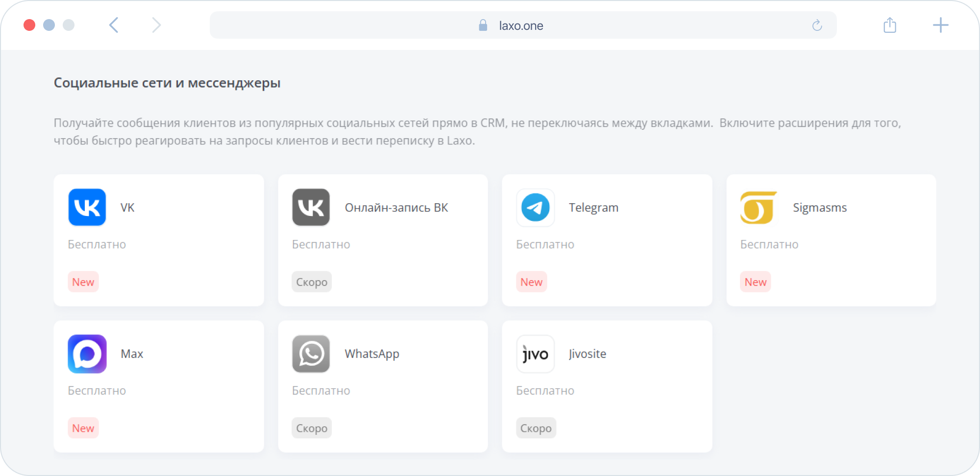Go forward with the browser forward arrow
The image size is (980, 476).
click(x=156, y=25)
